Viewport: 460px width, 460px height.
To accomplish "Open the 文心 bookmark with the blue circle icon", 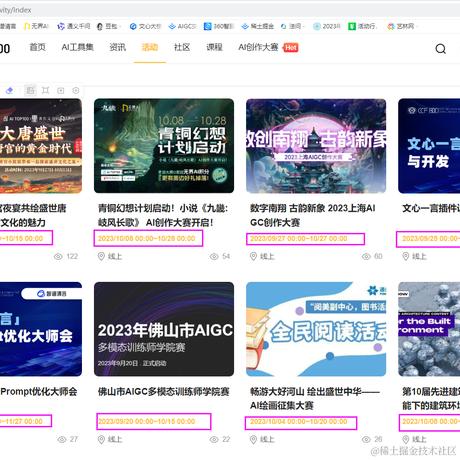I will click(x=145, y=26).
